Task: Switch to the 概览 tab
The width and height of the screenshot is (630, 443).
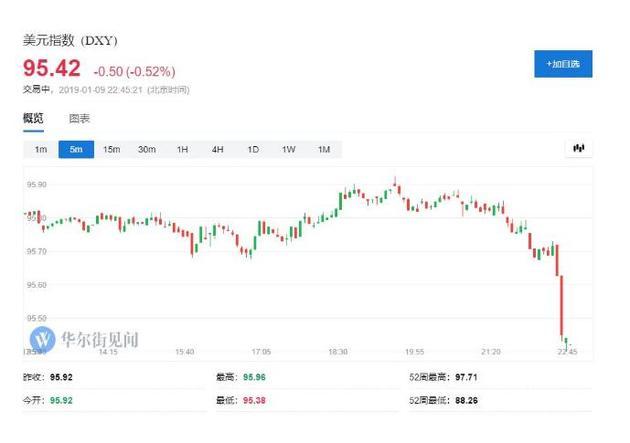Action: [x=34, y=118]
